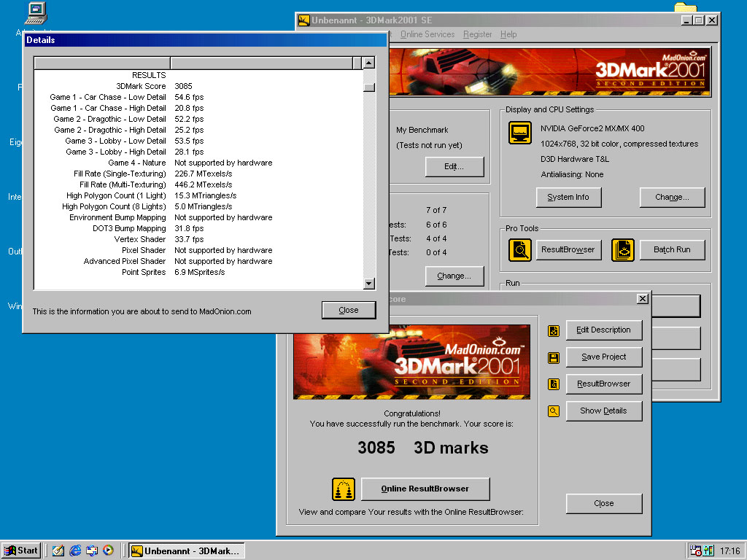Click the floppy disk icon beside Save Project

pyautogui.click(x=554, y=358)
